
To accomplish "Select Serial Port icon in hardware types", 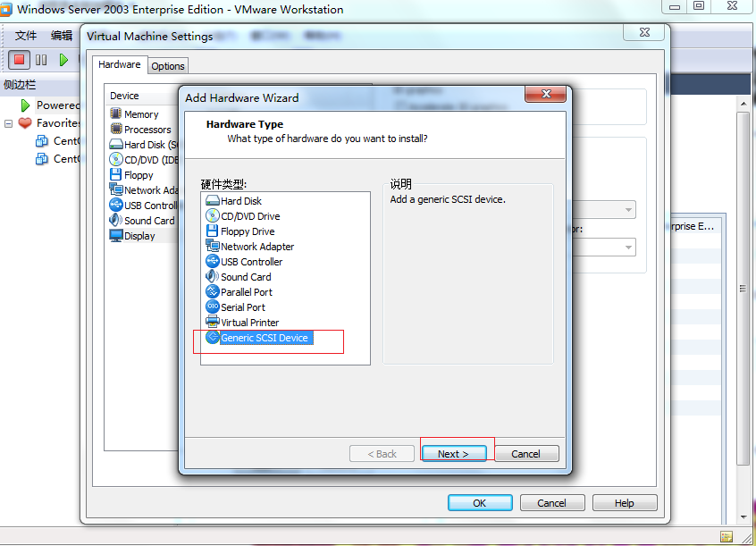I will 213,307.
